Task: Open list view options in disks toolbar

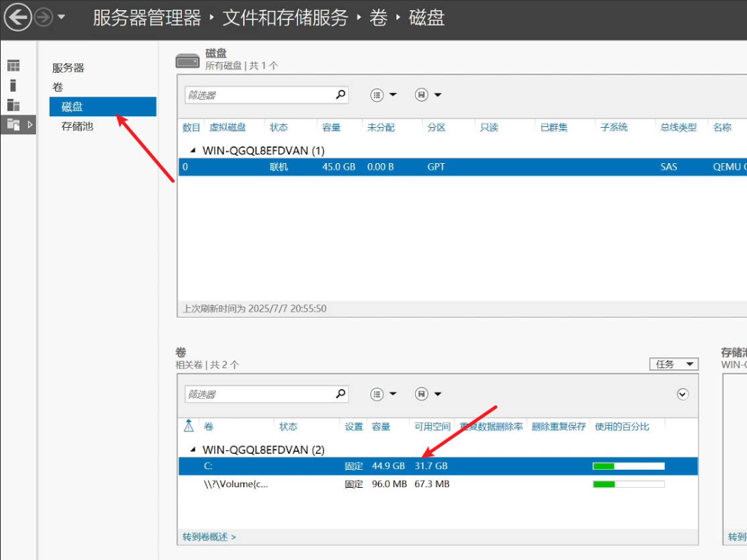Action: click(383, 95)
